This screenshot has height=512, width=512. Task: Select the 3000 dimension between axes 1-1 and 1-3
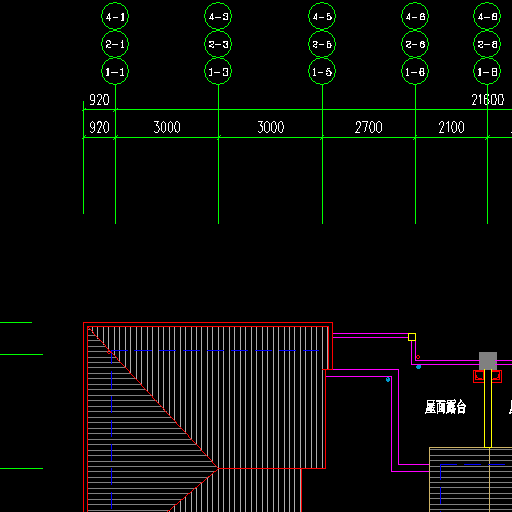click(167, 127)
